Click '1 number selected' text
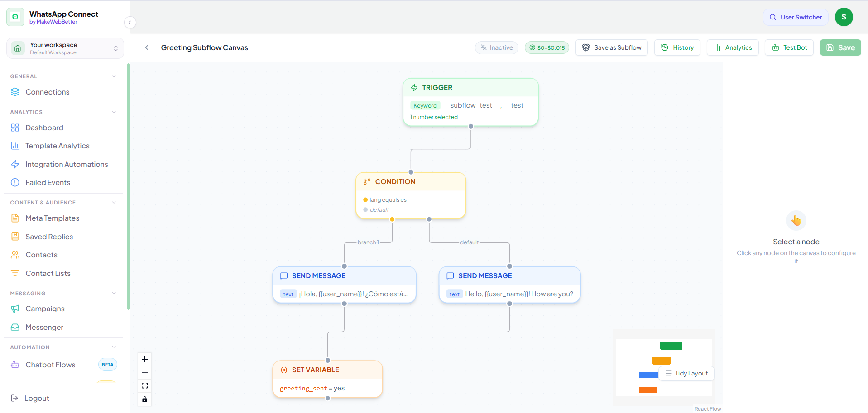The height and width of the screenshot is (413, 868). click(434, 117)
